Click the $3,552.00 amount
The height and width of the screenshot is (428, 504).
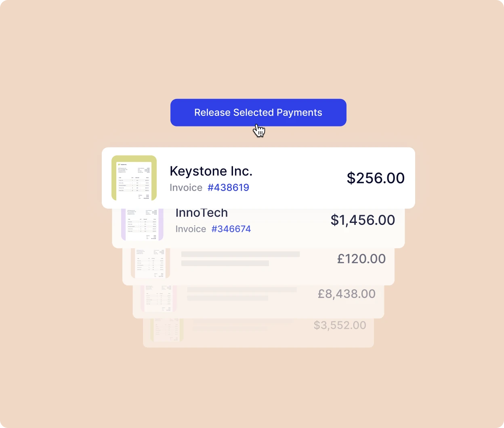tap(340, 325)
